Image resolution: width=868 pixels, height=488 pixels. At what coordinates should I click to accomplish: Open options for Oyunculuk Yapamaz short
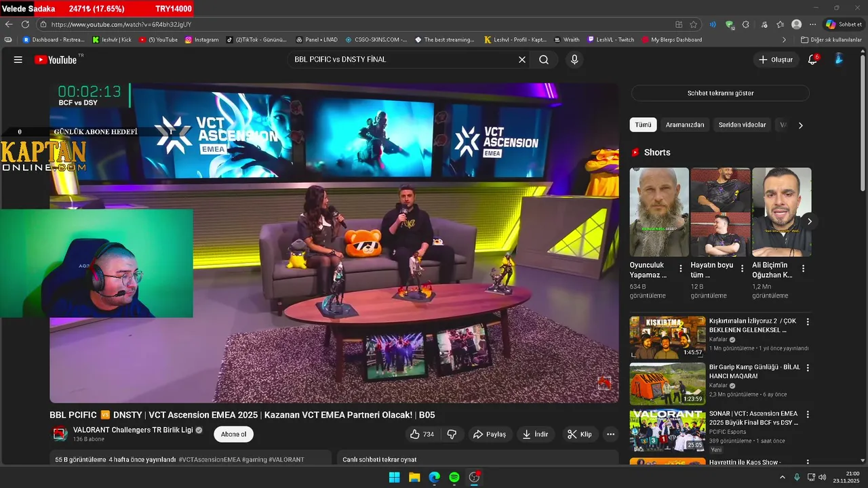pos(681,268)
